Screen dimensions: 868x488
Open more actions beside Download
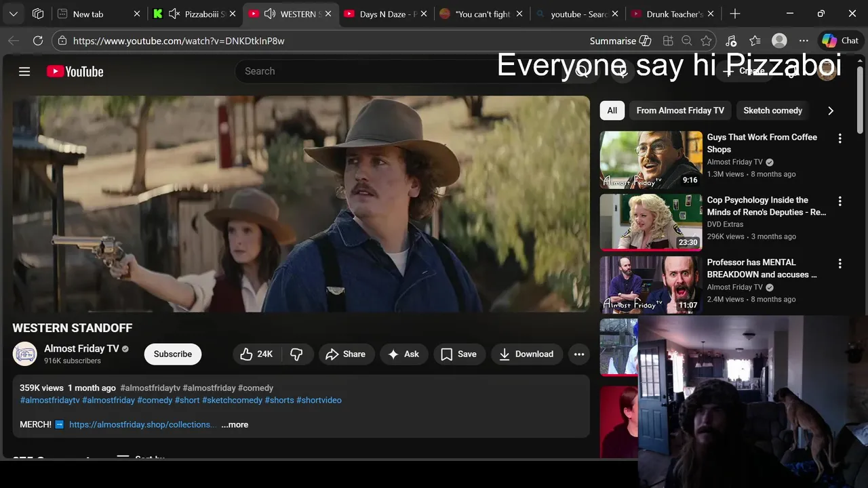coord(578,354)
